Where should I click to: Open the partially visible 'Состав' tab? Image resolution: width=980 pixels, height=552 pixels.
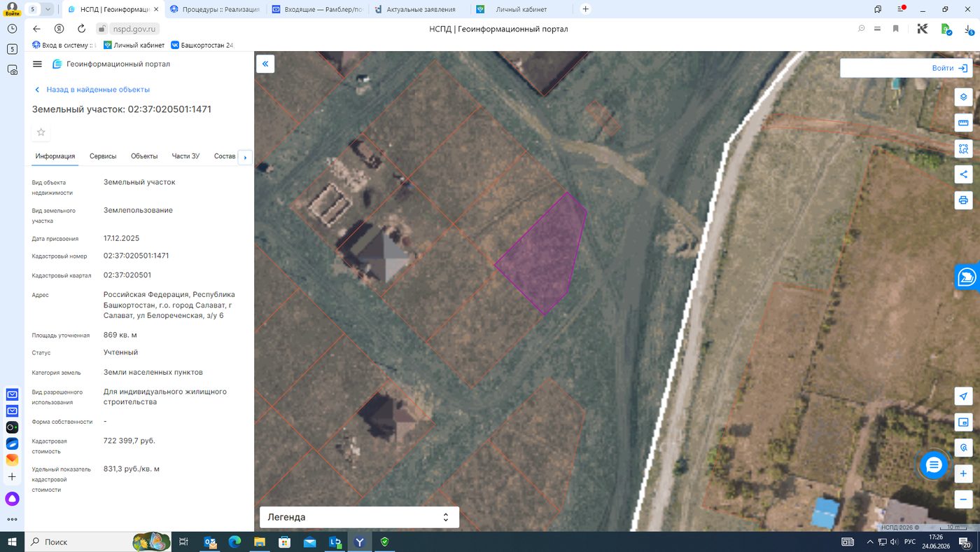click(225, 156)
